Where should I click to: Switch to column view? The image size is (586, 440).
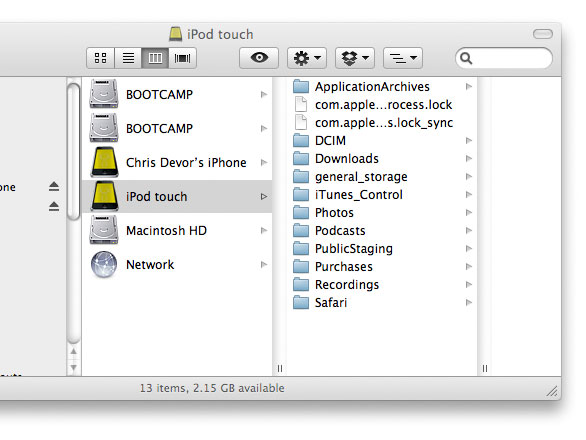tap(155, 58)
